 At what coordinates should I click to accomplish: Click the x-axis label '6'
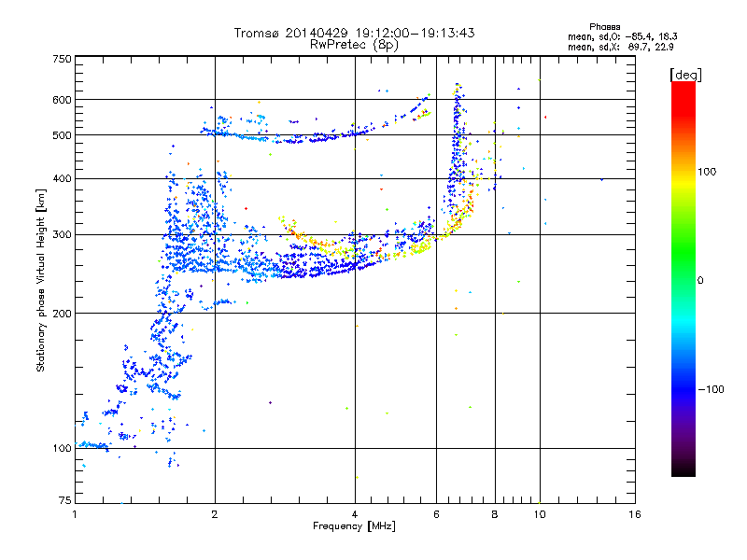[436, 514]
